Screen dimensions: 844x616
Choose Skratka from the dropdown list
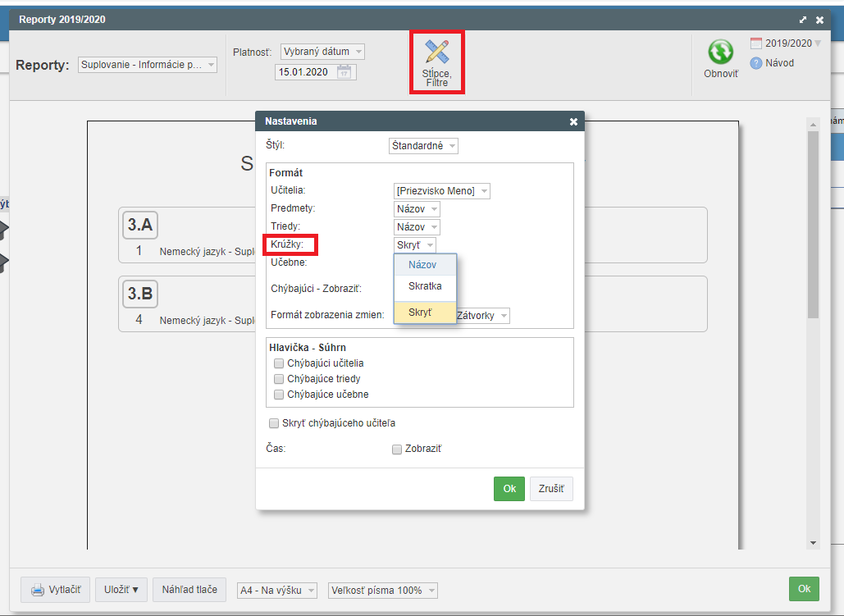[x=425, y=286]
